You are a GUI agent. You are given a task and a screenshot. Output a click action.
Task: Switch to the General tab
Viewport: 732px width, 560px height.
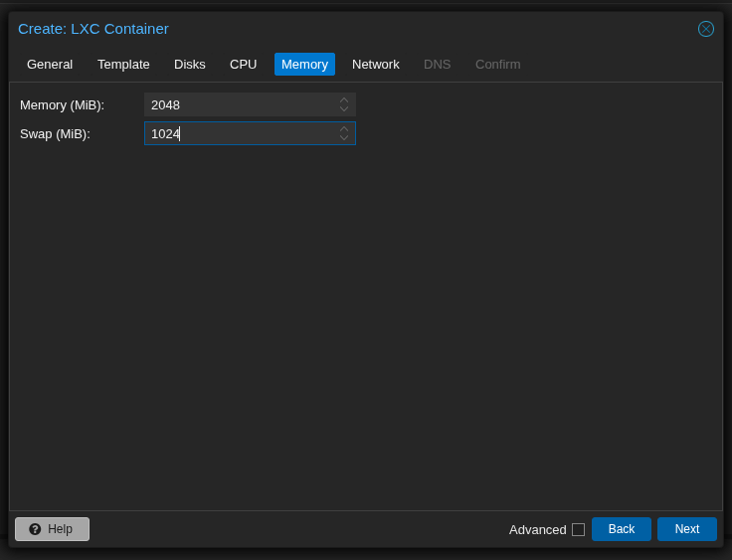click(50, 65)
